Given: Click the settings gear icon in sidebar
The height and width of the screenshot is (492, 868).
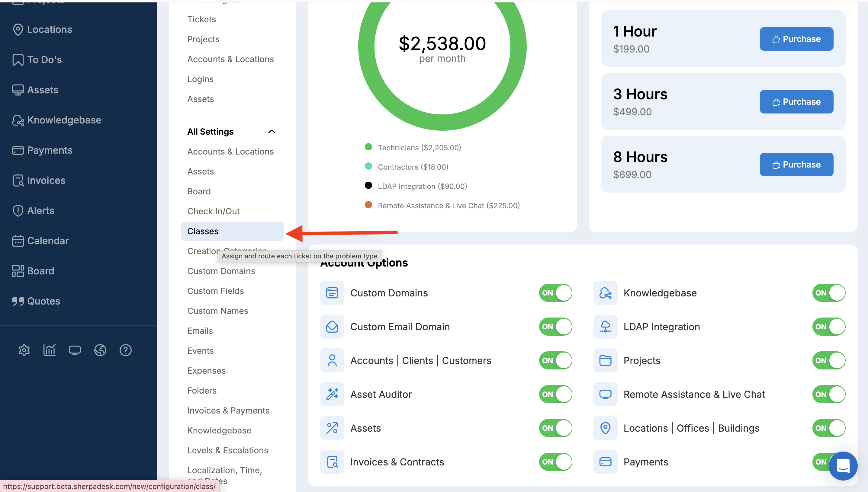Looking at the screenshot, I should (24, 350).
